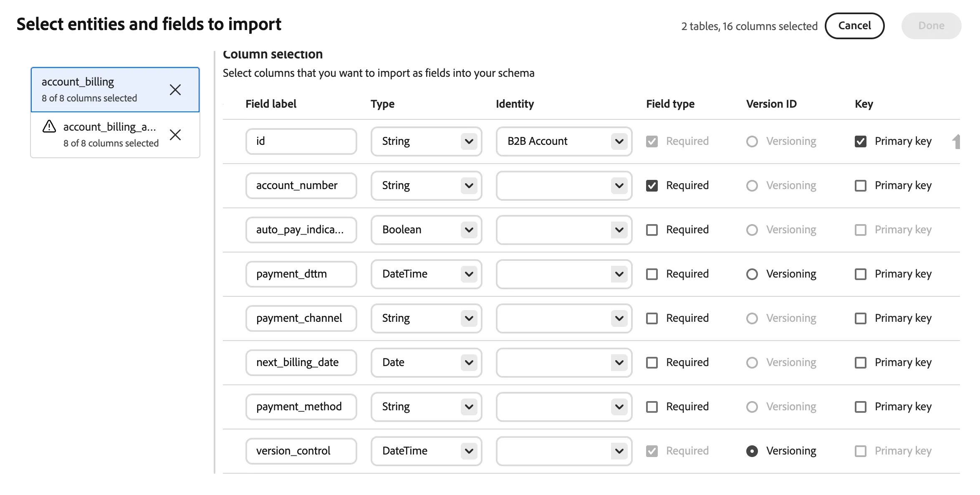Open the Identity dropdown for account_number
The height and width of the screenshot is (495, 980).
564,186
